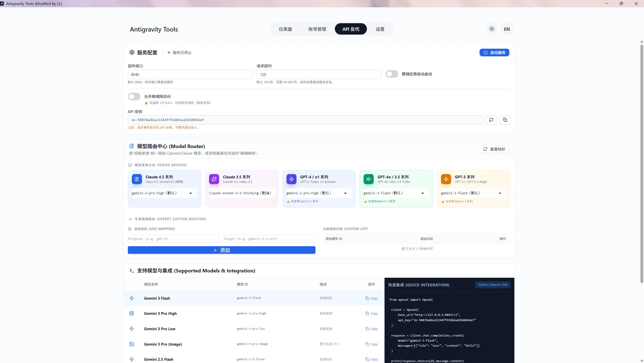Click Copy link for Gemini 3 Flash
The height and width of the screenshot is (363, 644).
click(371, 298)
